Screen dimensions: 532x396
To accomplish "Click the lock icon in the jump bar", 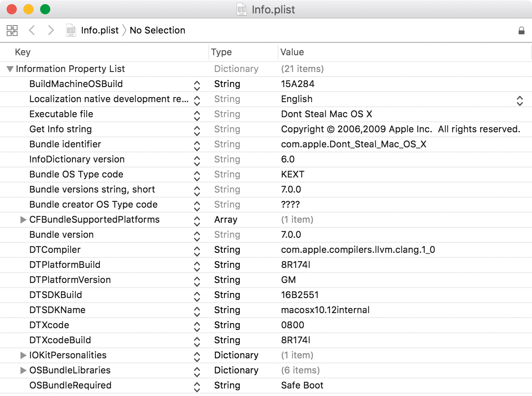I will pos(521,31).
